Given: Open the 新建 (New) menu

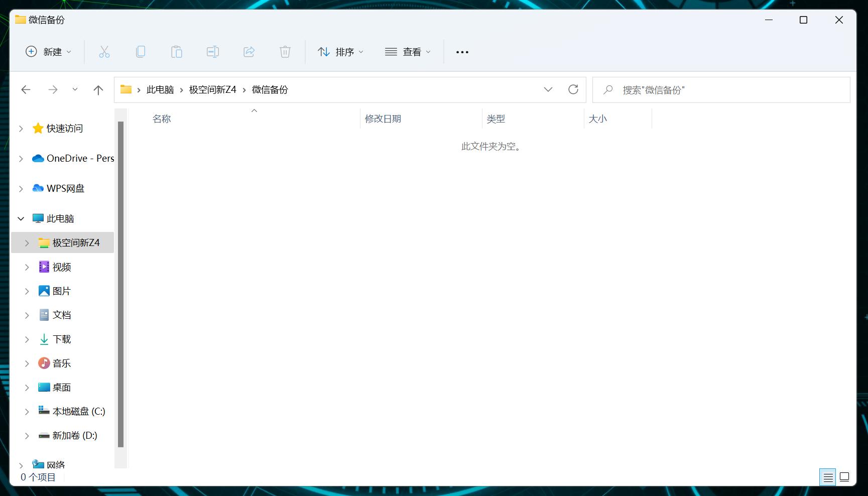Looking at the screenshot, I should click(48, 52).
